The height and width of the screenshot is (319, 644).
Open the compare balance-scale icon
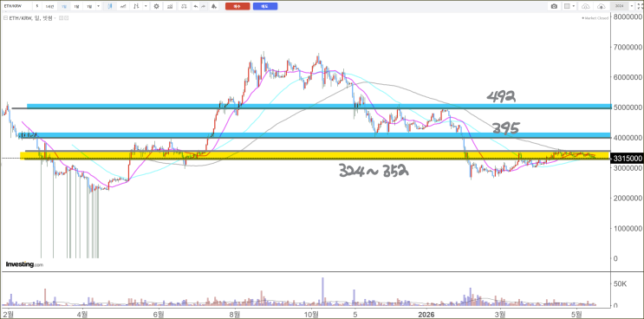coord(184,6)
